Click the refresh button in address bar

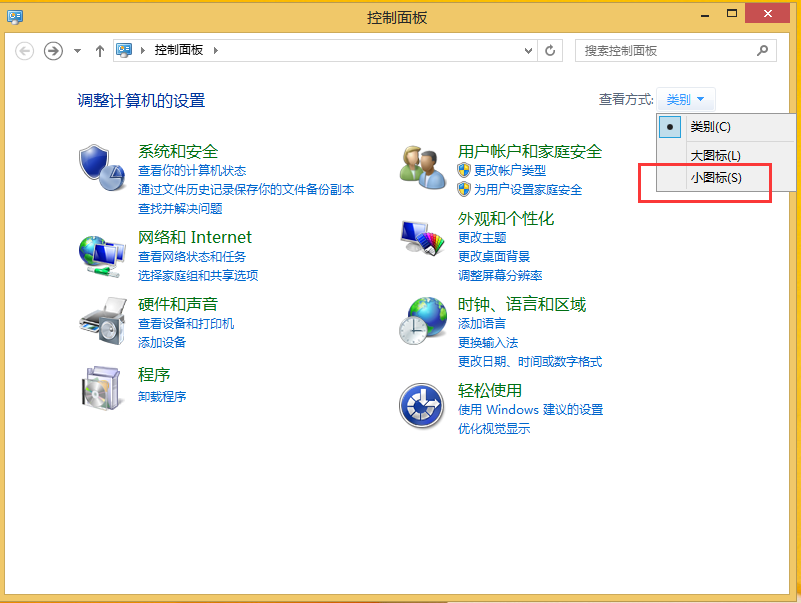(550, 51)
